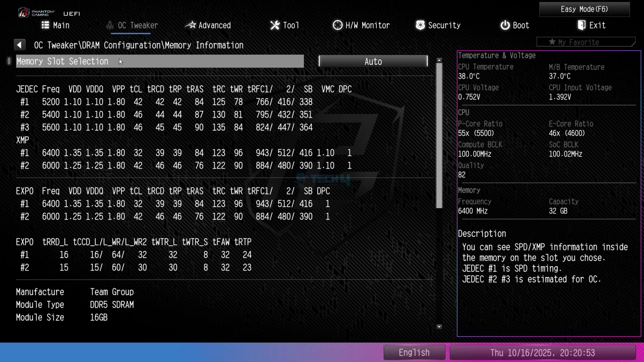Click the Security shield icon
Screen dimensions: 644x362
point(420,25)
